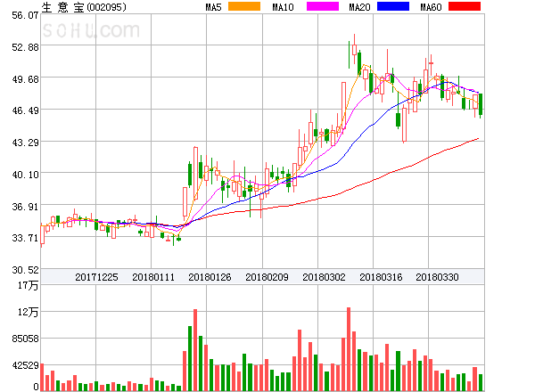Click the 40.10 price axis label
The image size is (535, 392).
pos(25,175)
